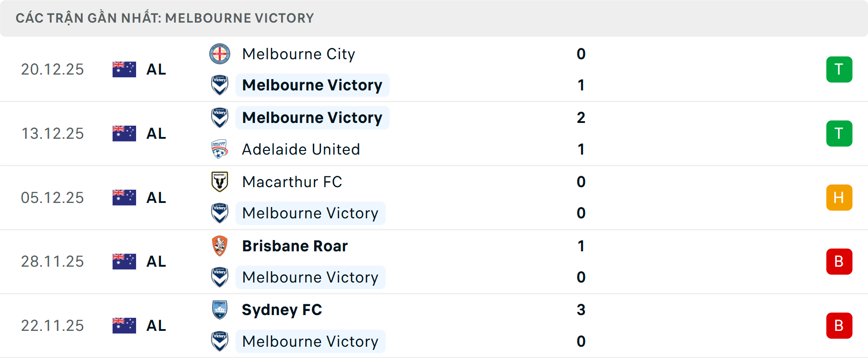
Task: Select the Brisbane Roar shield icon
Action: point(220,246)
